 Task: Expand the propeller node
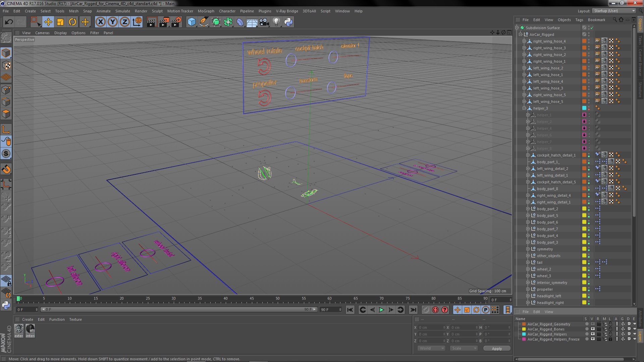click(x=528, y=289)
